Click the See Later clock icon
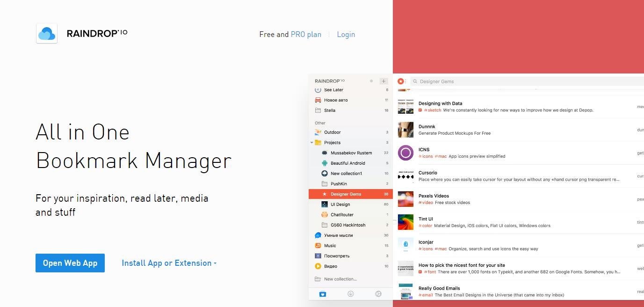644x307 pixels. [318, 90]
